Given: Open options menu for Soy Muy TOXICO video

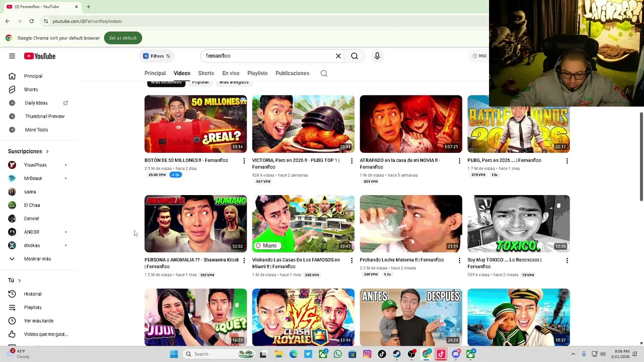Looking at the screenshot, I should 567,260.
